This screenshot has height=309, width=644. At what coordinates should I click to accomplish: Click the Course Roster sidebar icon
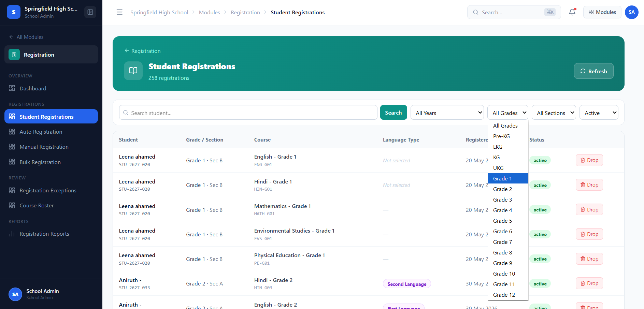tap(12, 205)
